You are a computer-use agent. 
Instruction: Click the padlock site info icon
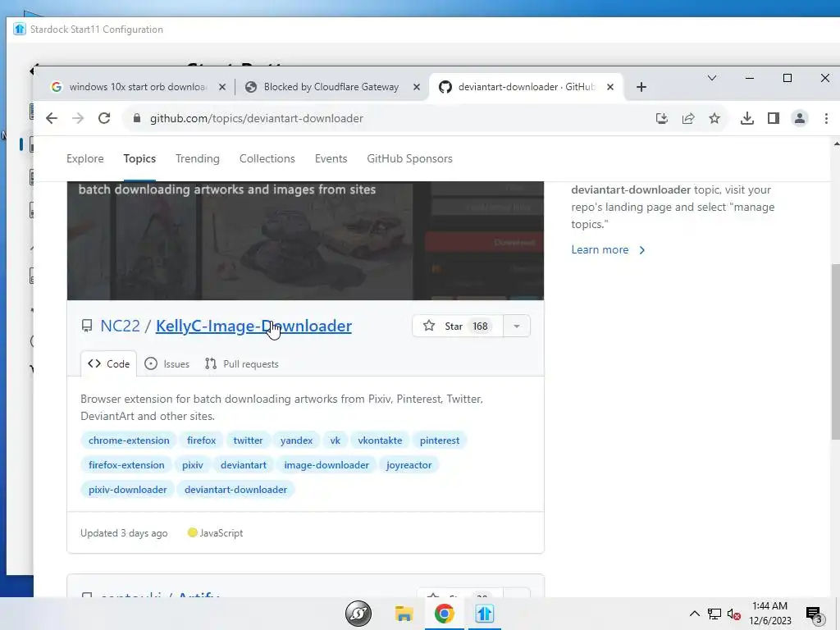tap(137, 118)
